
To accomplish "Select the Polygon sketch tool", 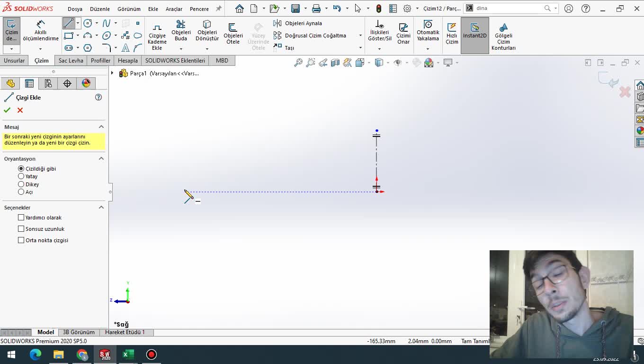I will point(88,48).
